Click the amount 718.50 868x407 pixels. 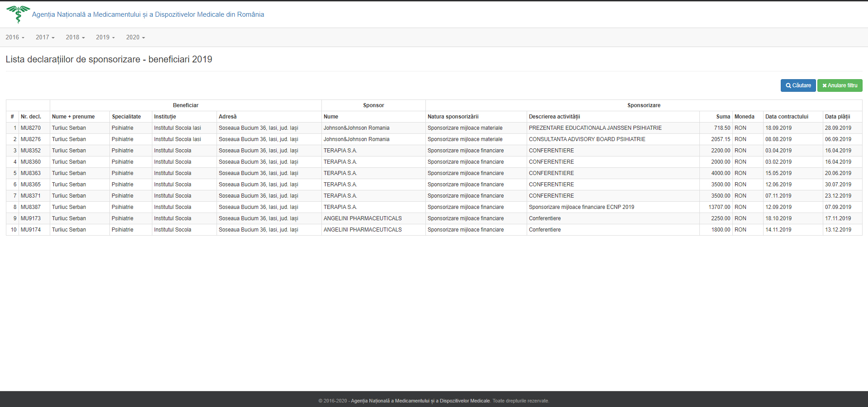(x=722, y=128)
